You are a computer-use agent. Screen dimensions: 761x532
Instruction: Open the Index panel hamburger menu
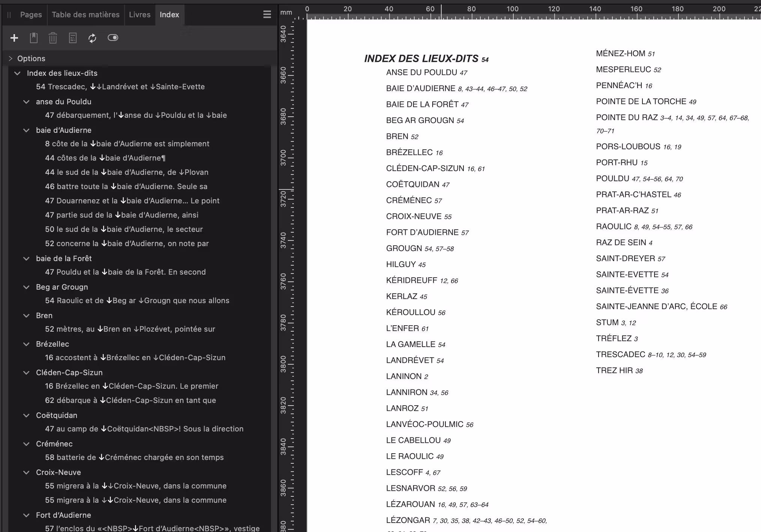(x=267, y=15)
